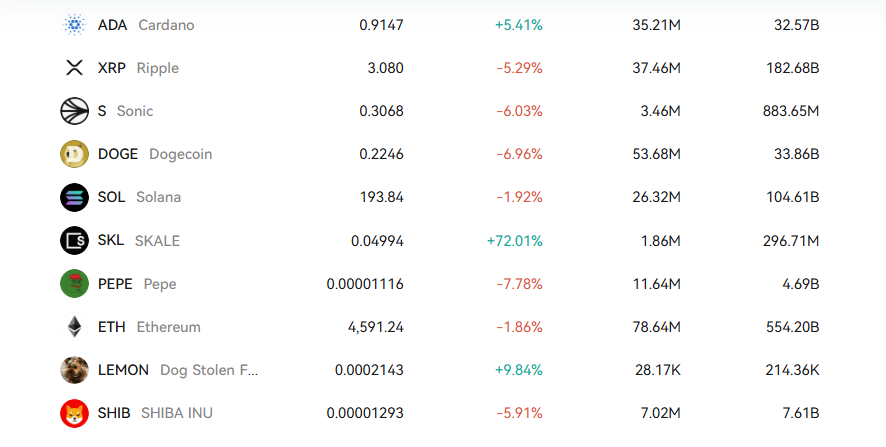
Task: Click the Cardano ADA coin icon
Action: click(x=75, y=25)
